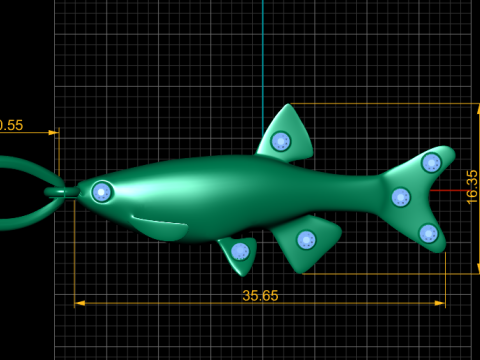Pick the lower tail lobe gem
This screenshot has width=480, height=360.
428,233
